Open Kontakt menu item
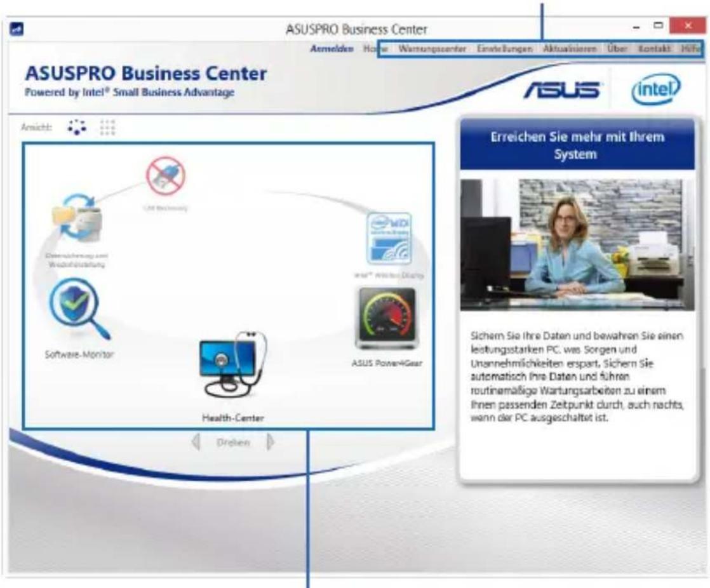The height and width of the screenshot is (588, 710). (x=654, y=48)
